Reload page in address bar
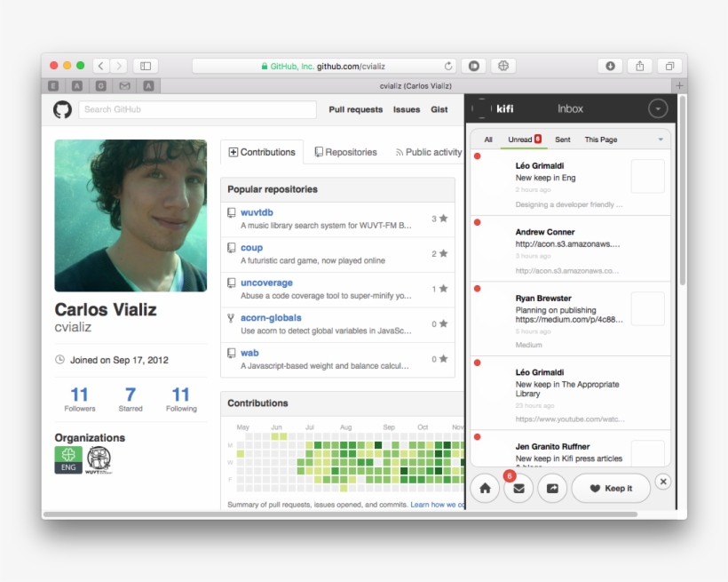Viewport: 728px width, 582px height. (x=448, y=66)
